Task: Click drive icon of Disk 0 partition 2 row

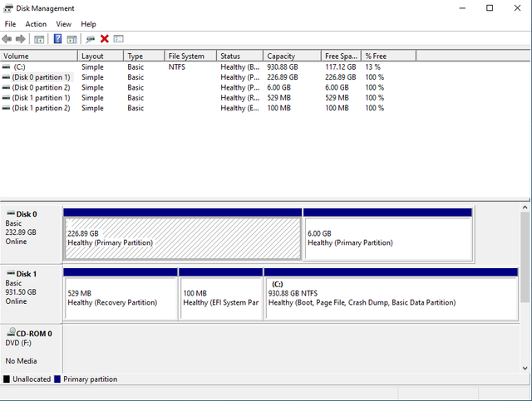Action: coord(6,87)
